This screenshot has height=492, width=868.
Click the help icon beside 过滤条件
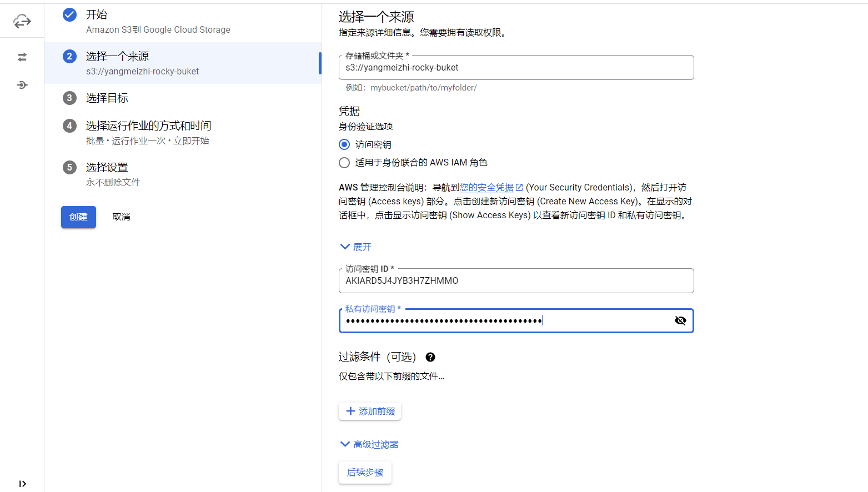point(430,357)
